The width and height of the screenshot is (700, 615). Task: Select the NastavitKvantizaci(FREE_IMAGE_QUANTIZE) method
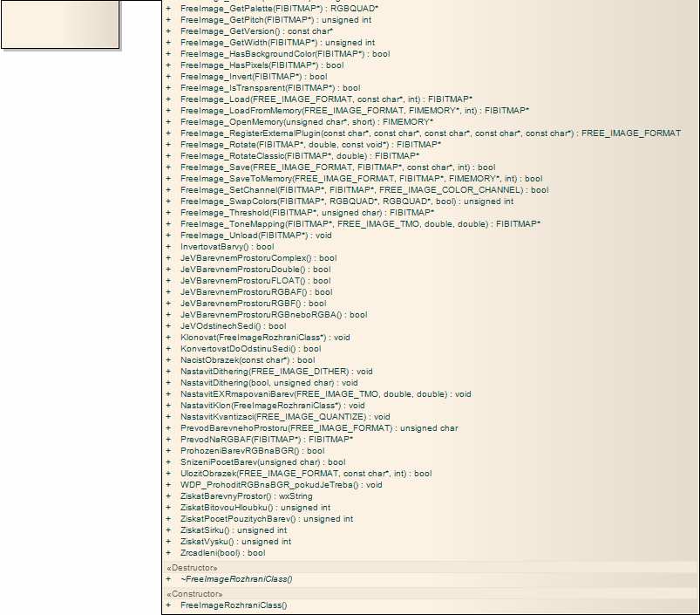coord(285,417)
